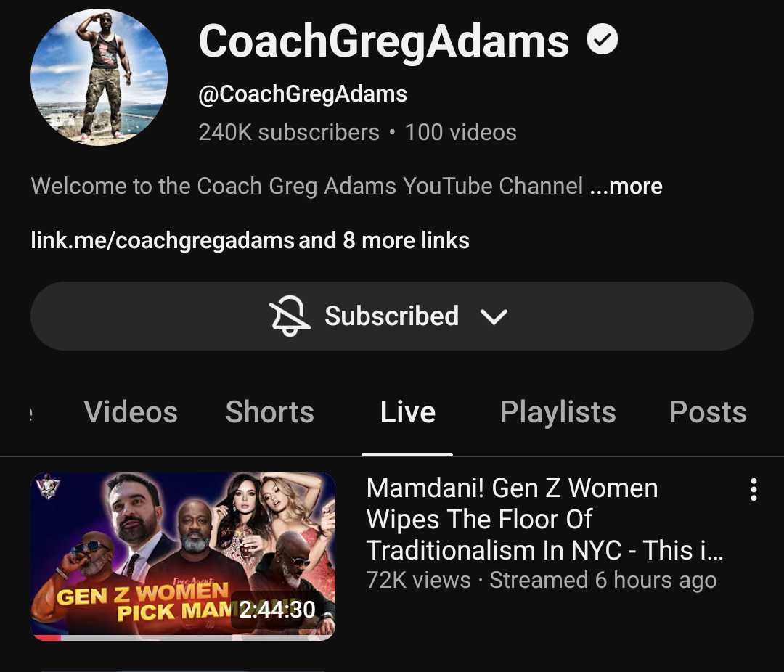This screenshot has height=672, width=784.
Task: Switch to the Videos tab
Action: click(x=131, y=412)
